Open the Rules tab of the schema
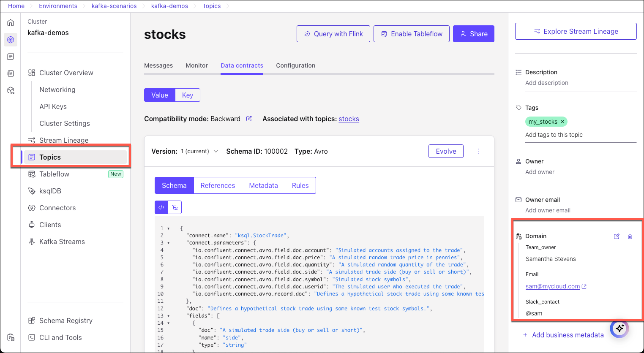Screen dimensions: 644x353 coord(300,185)
